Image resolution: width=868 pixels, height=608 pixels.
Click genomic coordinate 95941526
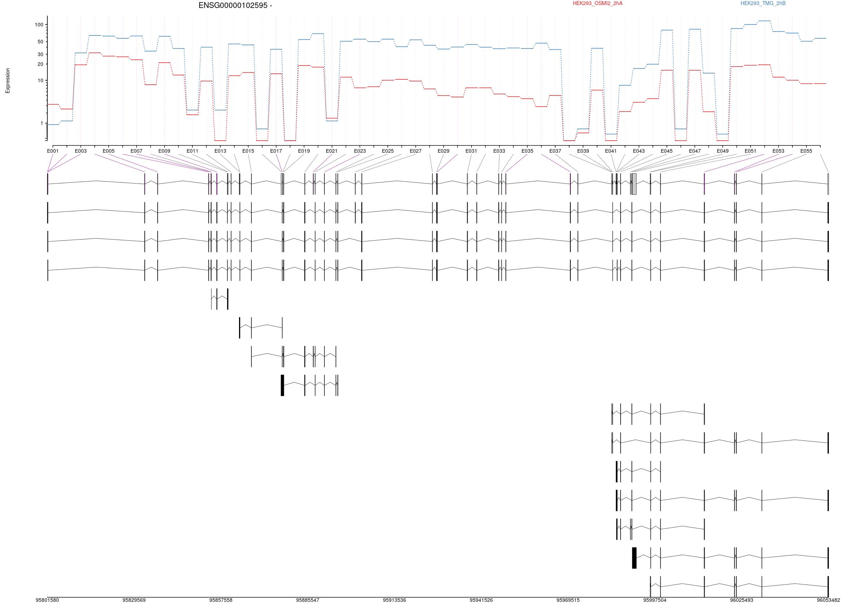(481, 600)
